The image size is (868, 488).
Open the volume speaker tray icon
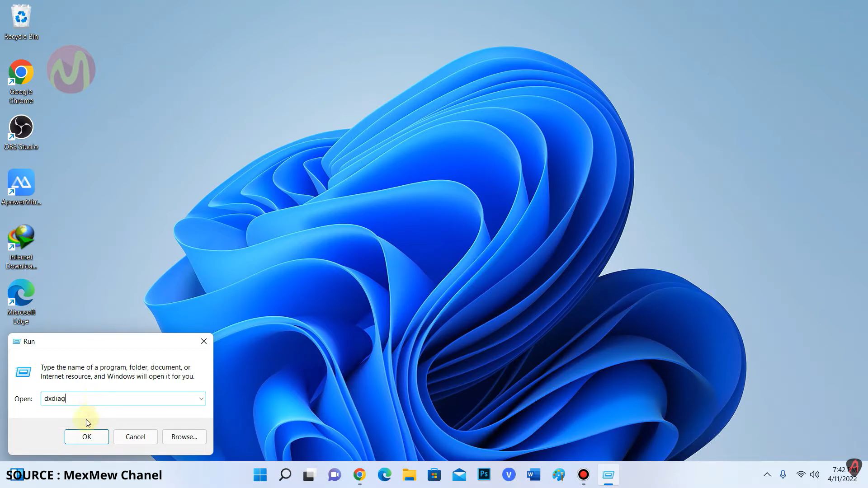[815, 474]
